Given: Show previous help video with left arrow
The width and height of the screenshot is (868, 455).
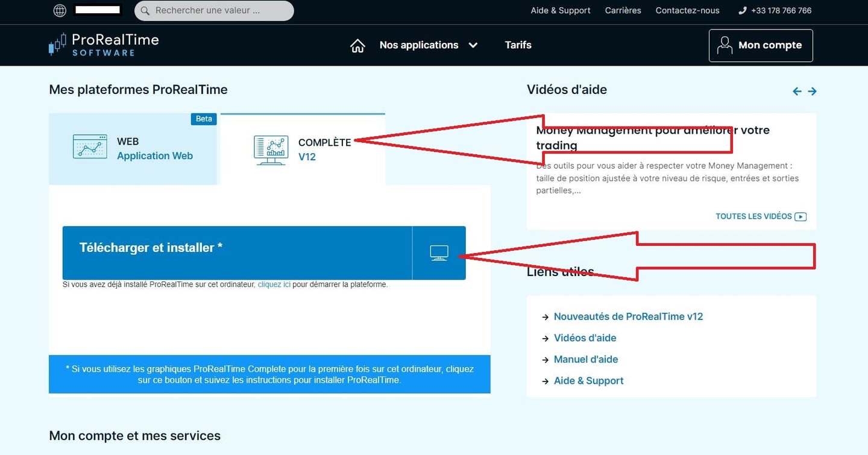Looking at the screenshot, I should coord(797,92).
